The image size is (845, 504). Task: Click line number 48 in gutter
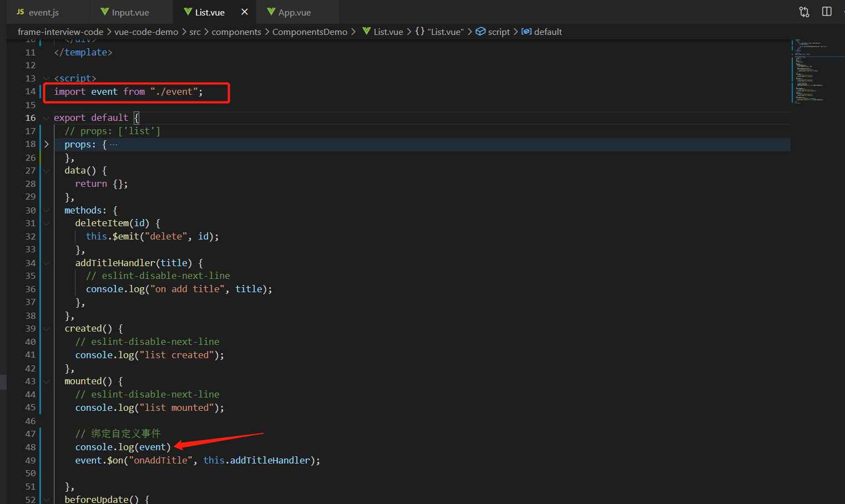click(31, 447)
